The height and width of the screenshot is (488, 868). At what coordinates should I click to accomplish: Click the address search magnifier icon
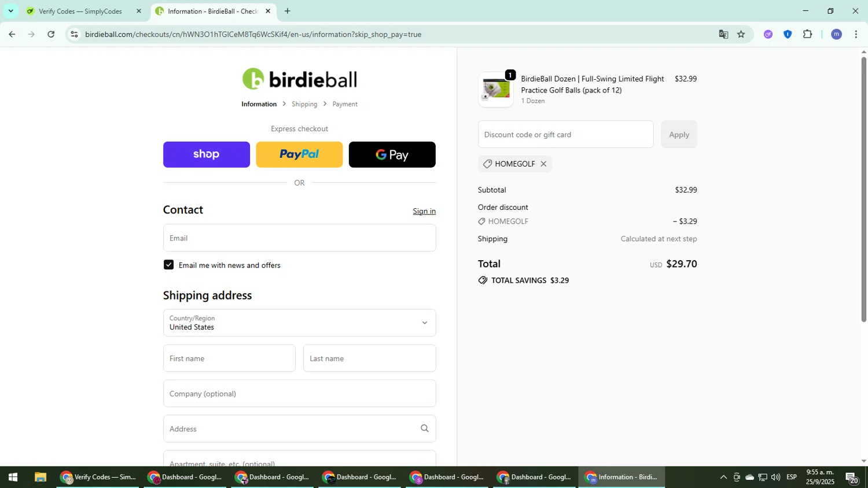point(424,428)
